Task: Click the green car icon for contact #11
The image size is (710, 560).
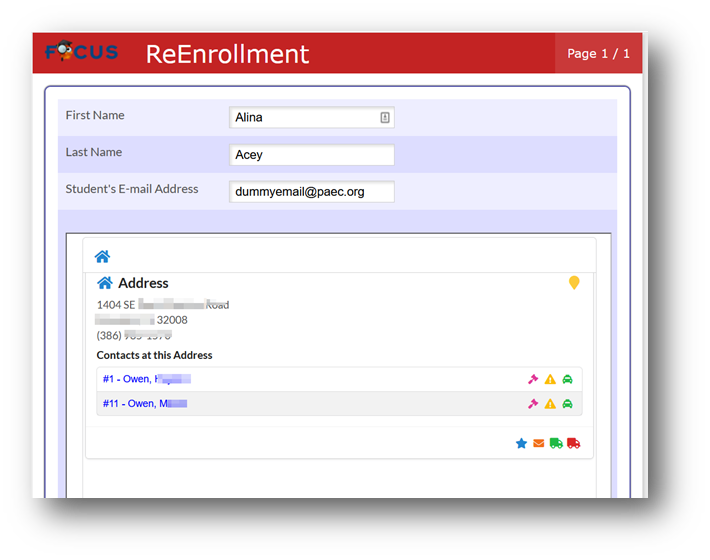Action: point(567,403)
